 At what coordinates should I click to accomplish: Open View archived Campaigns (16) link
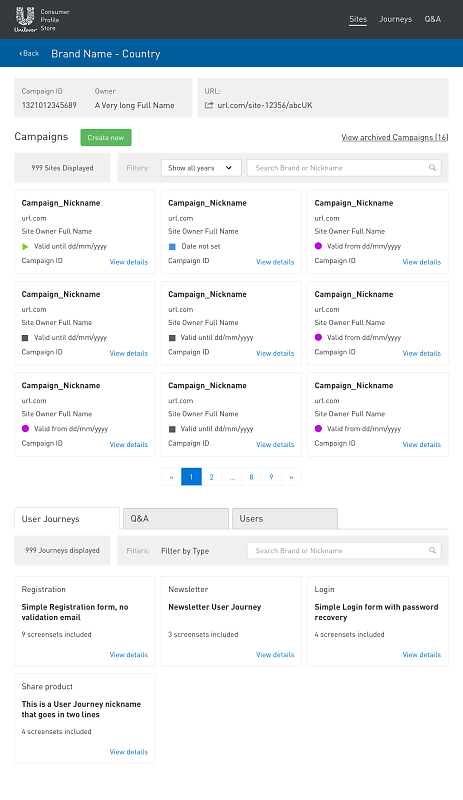coord(395,137)
